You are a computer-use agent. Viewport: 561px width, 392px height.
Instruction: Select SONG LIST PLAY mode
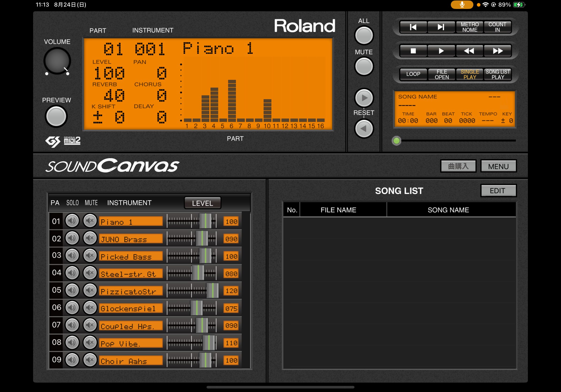pos(497,74)
